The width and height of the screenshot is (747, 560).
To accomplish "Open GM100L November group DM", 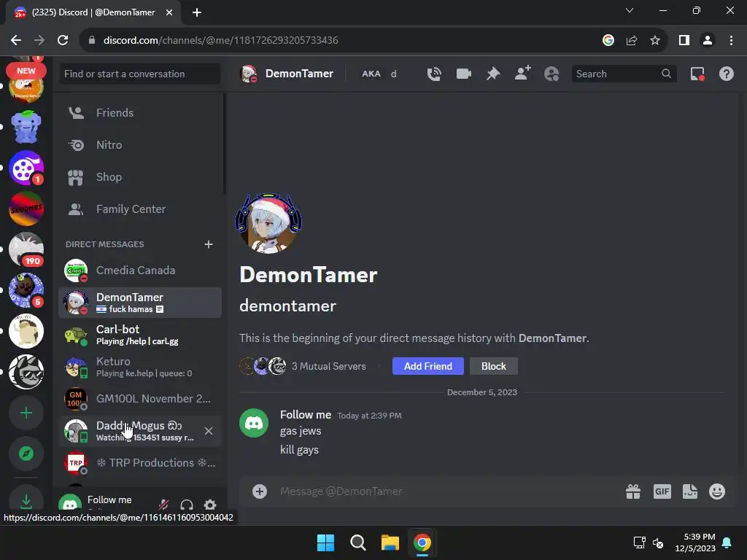I will 140,399.
